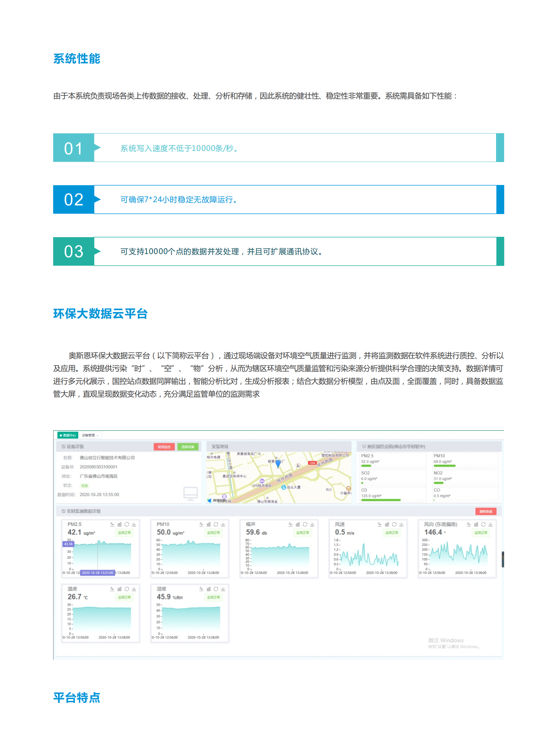
Task: Close the 设备管理 tab
Action: (x=98, y=436)
